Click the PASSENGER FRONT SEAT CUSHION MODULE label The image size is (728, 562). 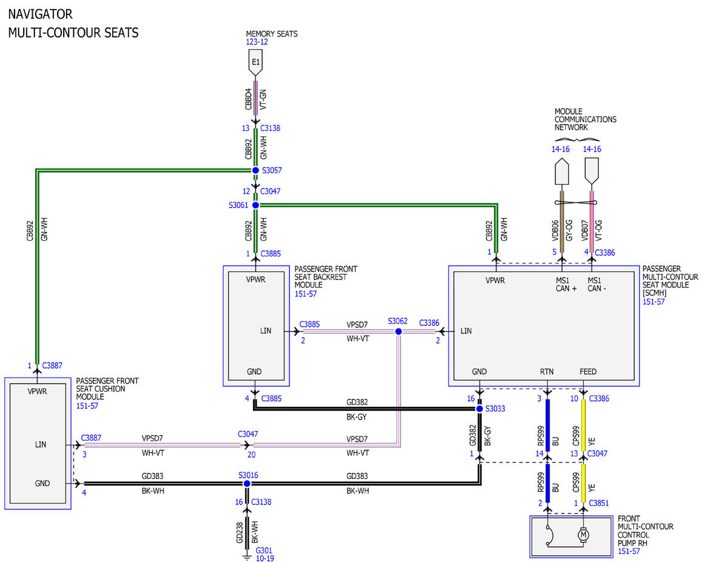(x=107, y=389)
